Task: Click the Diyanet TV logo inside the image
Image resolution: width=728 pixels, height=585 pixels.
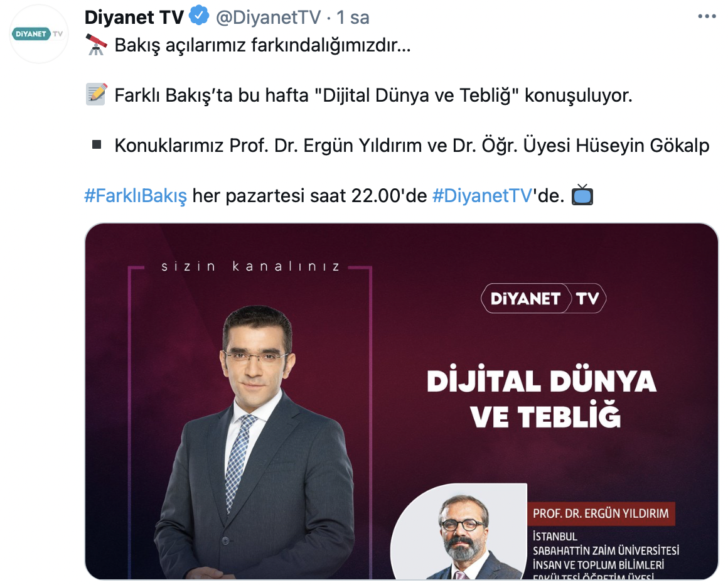Action: [x=543, y=298]
